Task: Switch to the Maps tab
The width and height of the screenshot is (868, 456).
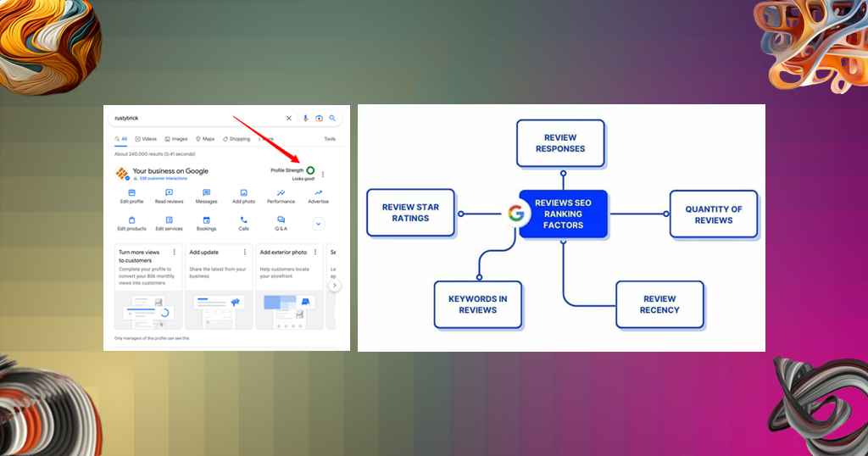Action: pyautogui.click(x=205, y=139)
